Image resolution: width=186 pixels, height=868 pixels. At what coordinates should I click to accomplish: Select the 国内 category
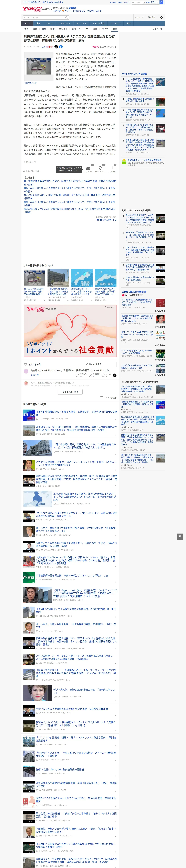pos(35,29)
